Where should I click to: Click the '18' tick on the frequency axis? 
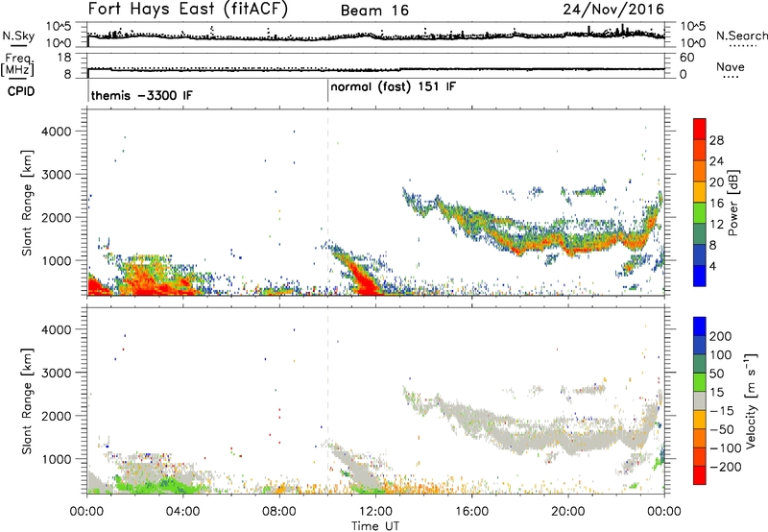click(x=64, y=58)
